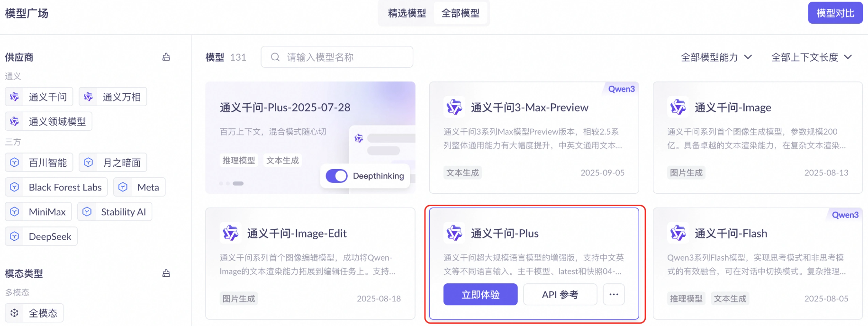Click the 通义千问-Image logo icon

(678, 107)
